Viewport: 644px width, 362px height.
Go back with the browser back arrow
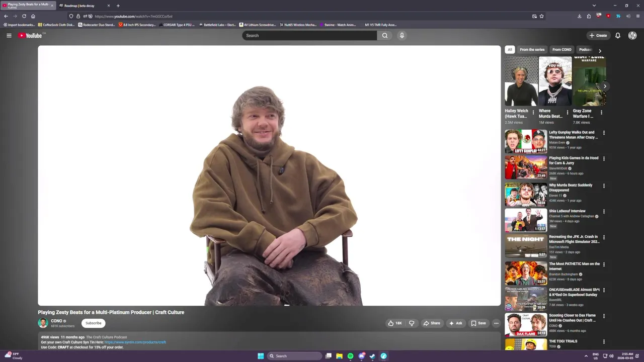tap(6, 16)
